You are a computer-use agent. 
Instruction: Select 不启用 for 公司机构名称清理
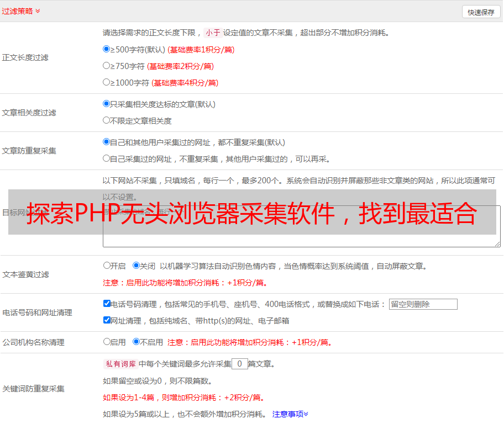click(x=136, y=342)
